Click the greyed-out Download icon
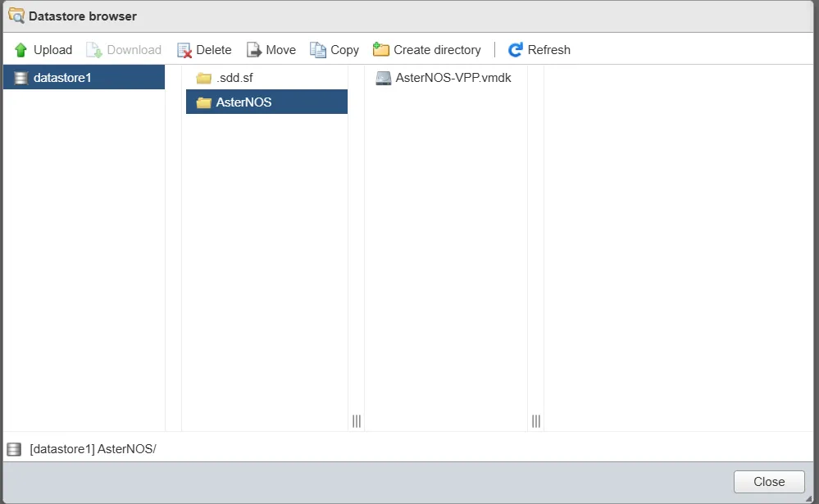The width and height of the screenshot is (819, 504). (94, 50)
